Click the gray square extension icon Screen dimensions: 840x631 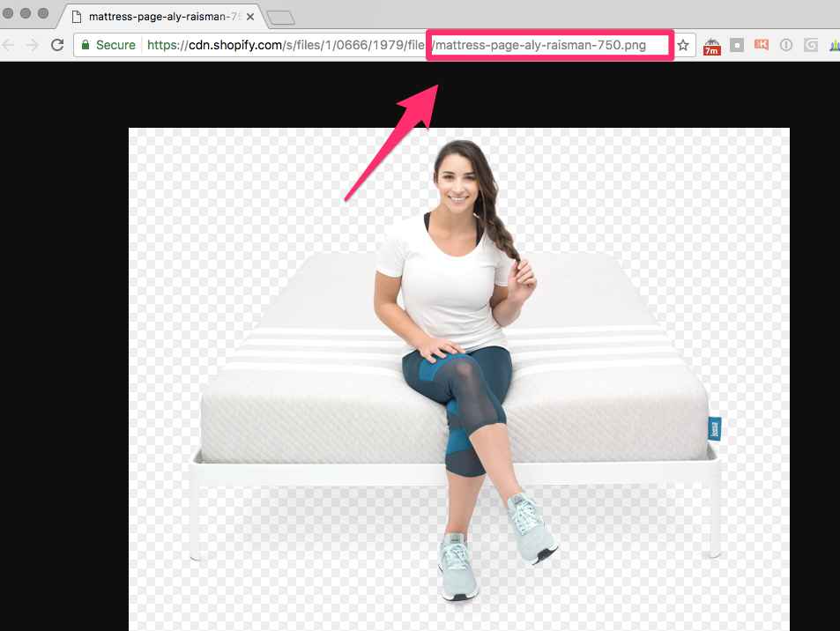point(736,45)
